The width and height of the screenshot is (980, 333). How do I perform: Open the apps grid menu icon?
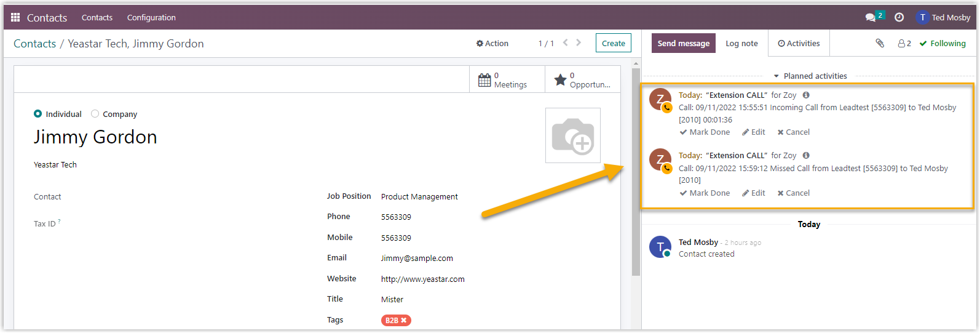(x=15, y=17)
